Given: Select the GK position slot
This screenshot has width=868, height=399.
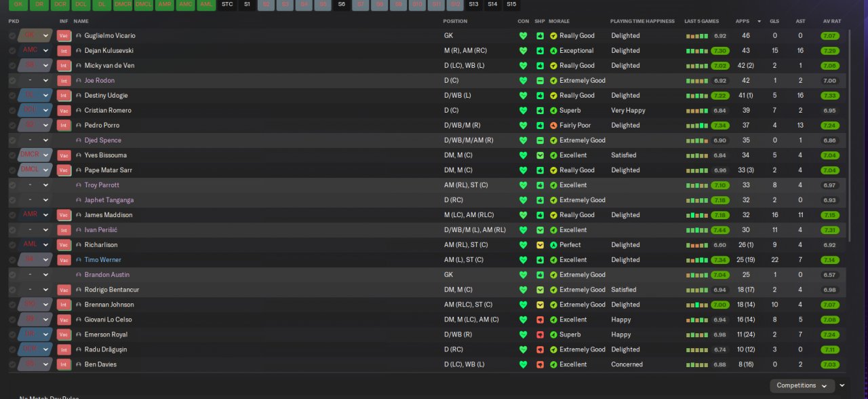Looking at the screenshot, I should click(18, 4).
